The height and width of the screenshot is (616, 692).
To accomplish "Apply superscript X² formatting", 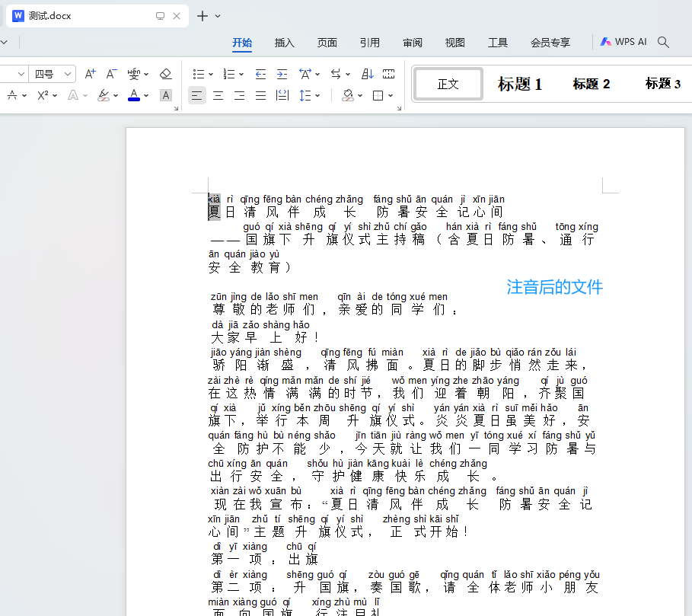I will 43,95.
